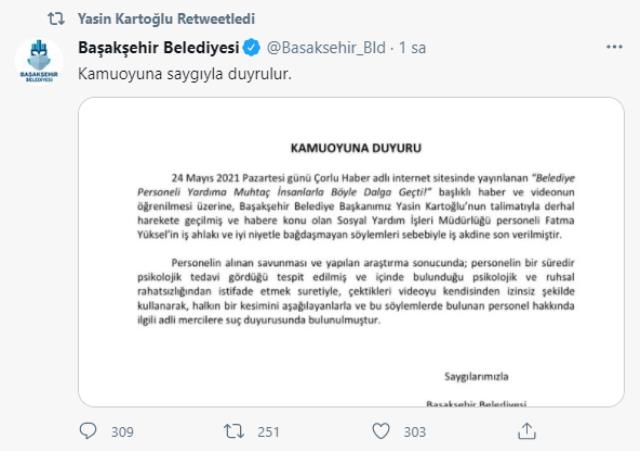Open the share upload icon
The width and height of the screenshot is (640, 451).
(527, 431)
